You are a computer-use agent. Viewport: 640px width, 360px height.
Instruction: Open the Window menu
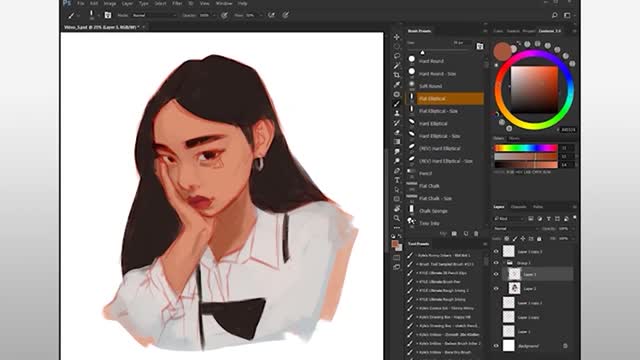point(224,3)
